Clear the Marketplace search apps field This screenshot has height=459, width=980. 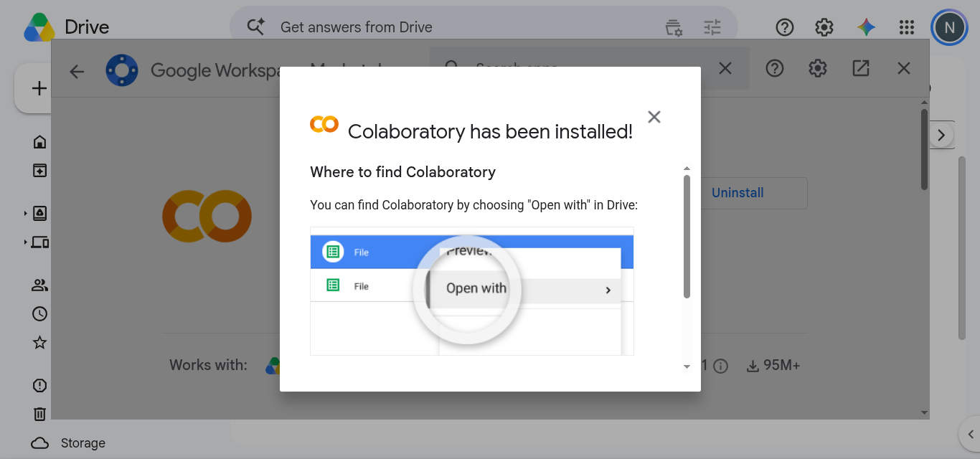coord(725,68)
